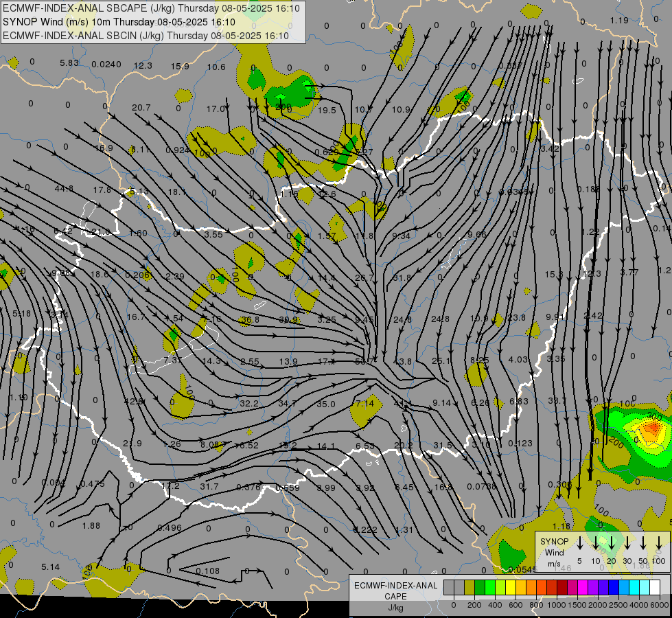
Task: Pick the dark red CAPE swatch above 1000
Action: [x=562, y=587]
